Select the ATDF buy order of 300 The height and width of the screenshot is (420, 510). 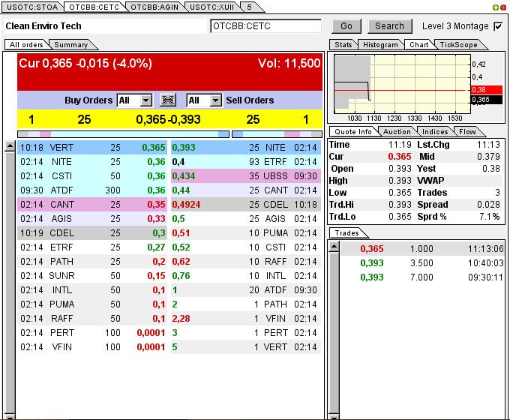click(x=92, y=190)
